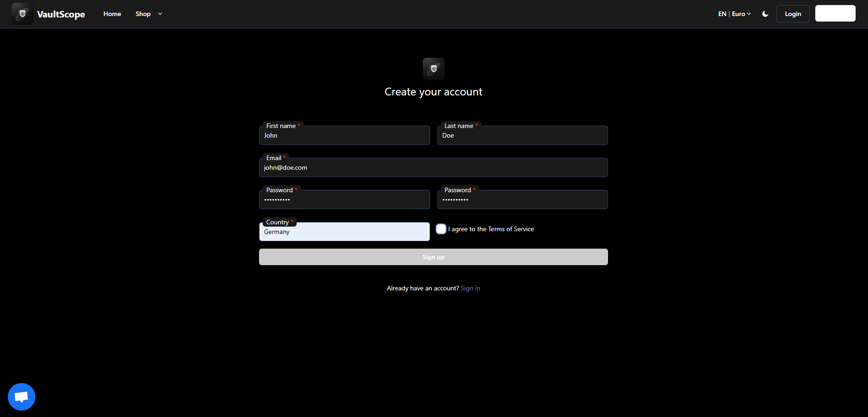Click the Last name field containing Doe
Viewport: 868px width, 417px height.
(x=522, y=135)
